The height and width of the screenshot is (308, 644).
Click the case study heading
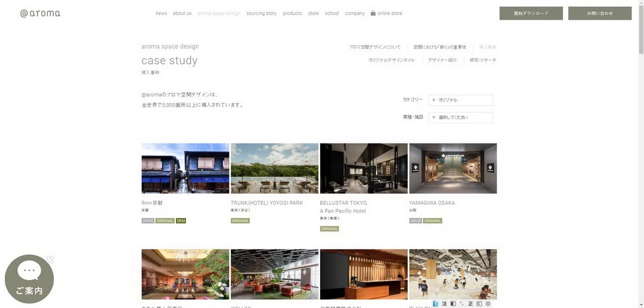tap(169, 61)
